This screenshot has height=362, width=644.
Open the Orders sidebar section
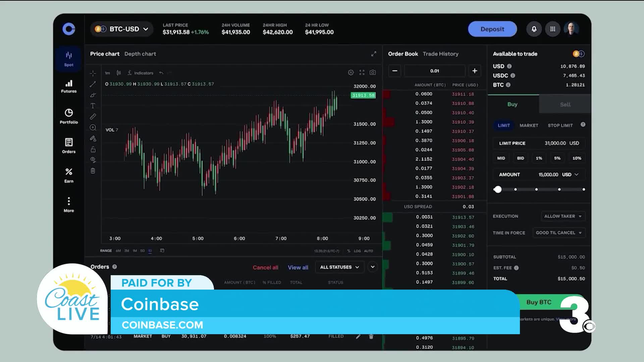coord(69,146)
